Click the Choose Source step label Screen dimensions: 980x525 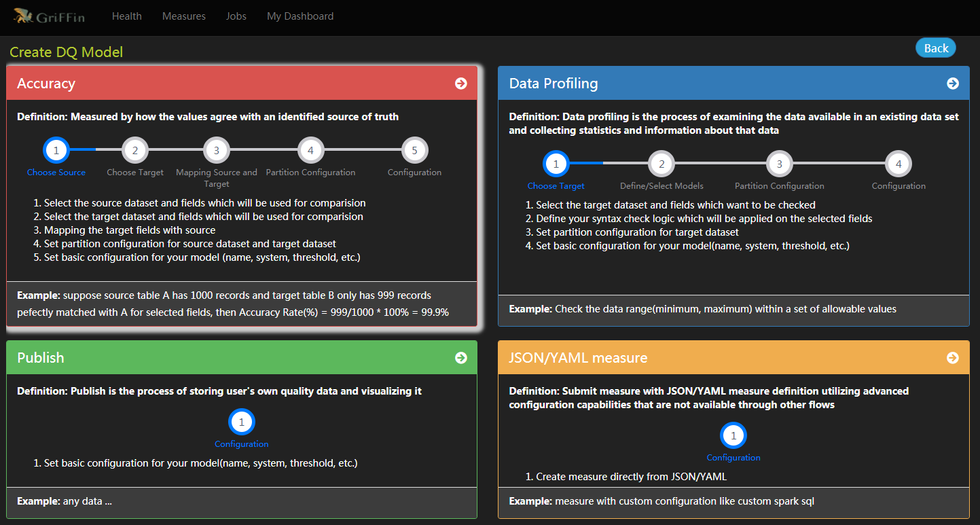(56, 173)
